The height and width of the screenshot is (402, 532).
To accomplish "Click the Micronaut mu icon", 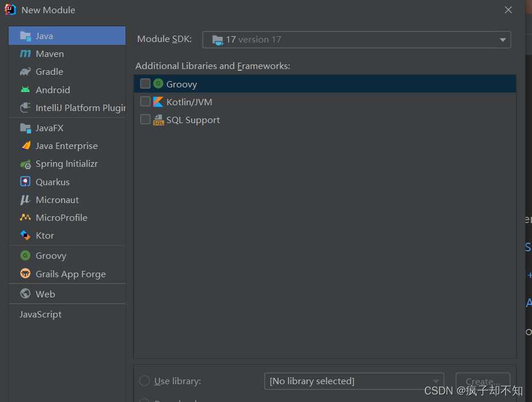I will [25, 200].
